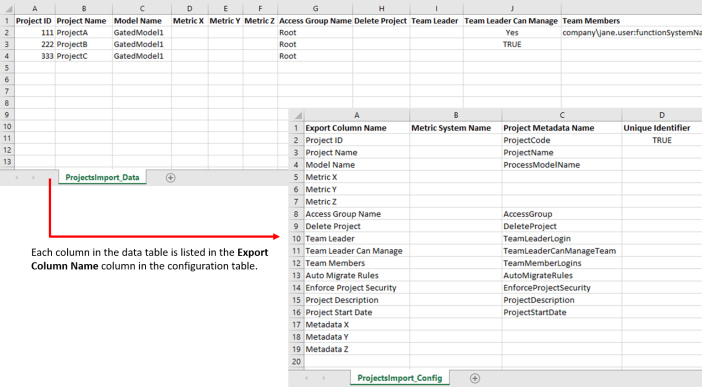The height and width of the screenshot is (387, 702).
Task: Select column J header in data sheet
Action: click(512, 9)
